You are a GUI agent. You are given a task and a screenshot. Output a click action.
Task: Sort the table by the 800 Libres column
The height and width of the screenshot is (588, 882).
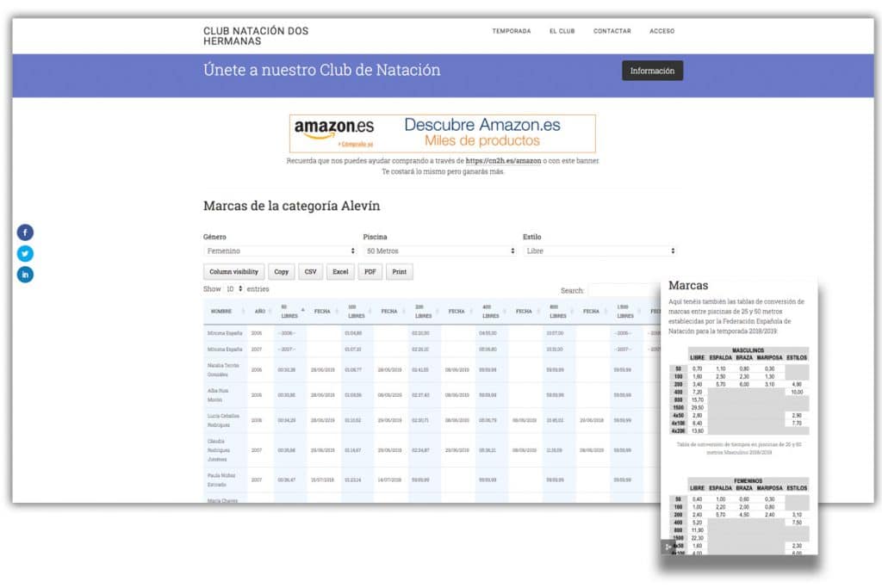coord(557,311)
